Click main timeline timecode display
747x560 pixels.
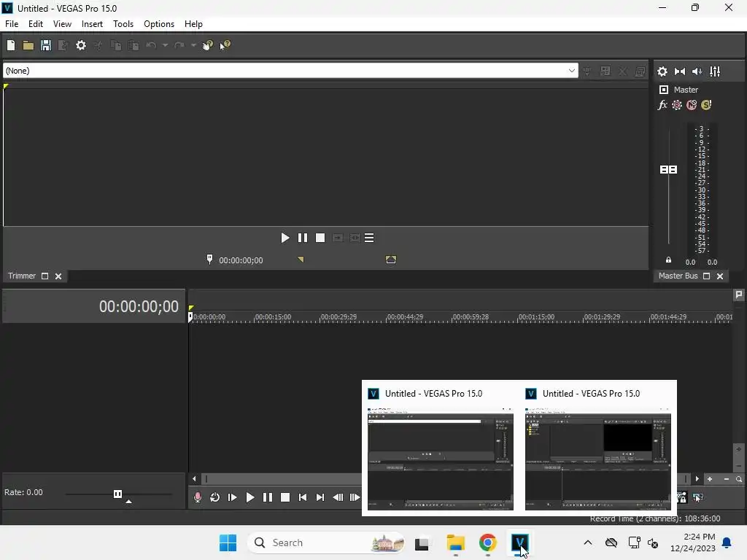139,306
